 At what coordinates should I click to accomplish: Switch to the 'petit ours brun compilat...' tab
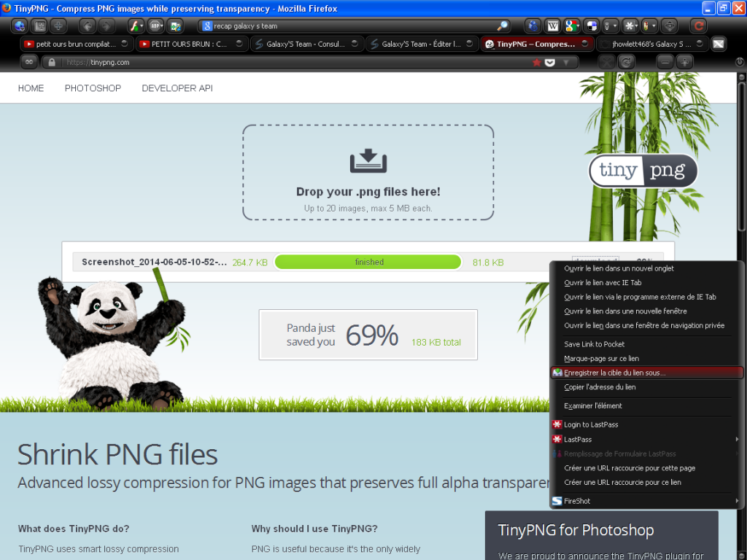click(x=76, y=44)
